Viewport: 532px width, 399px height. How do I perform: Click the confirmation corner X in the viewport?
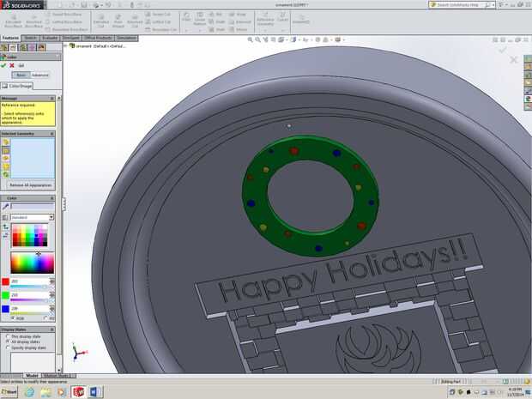click(514, 60)
